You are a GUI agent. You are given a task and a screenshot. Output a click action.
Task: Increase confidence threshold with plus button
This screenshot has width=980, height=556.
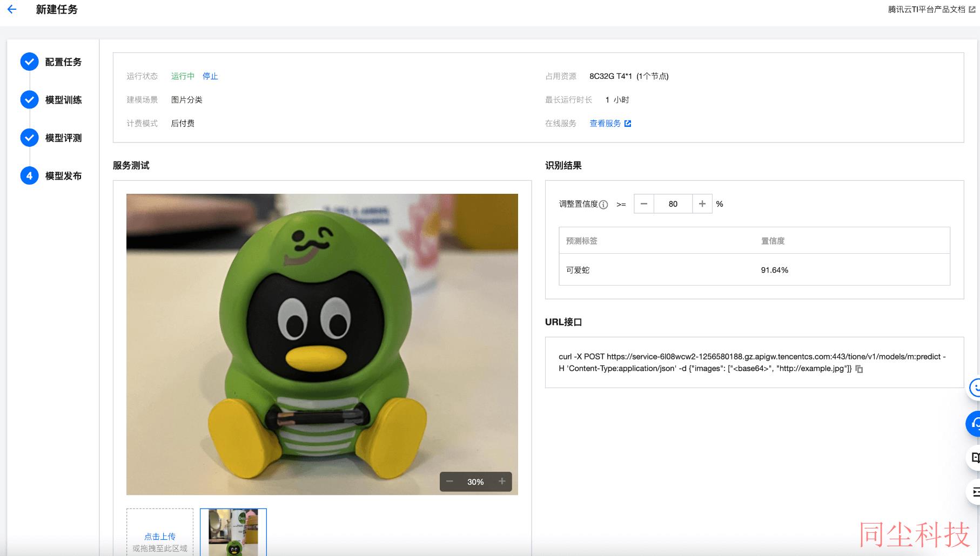(x=702, y=204)
